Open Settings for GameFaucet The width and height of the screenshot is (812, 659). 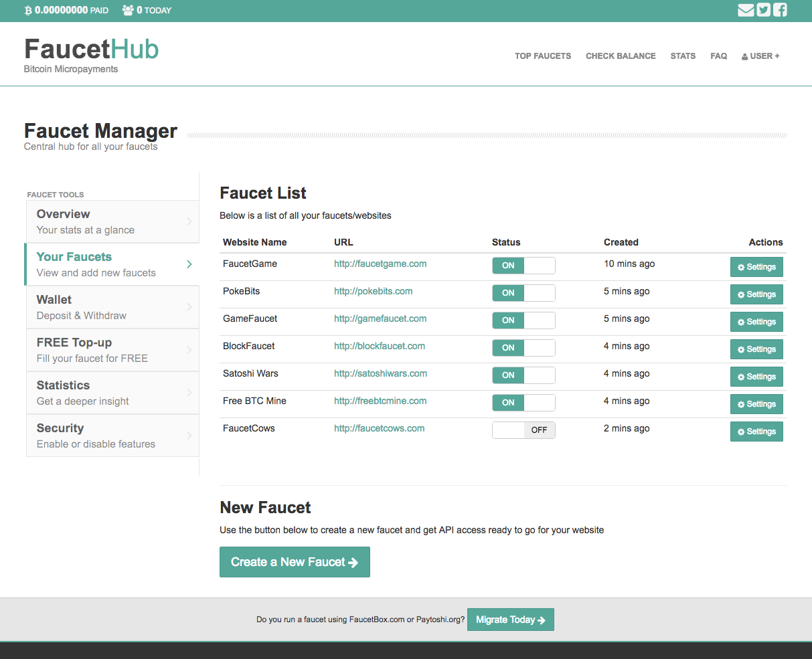pyautogui.click(x=756, y=322)
